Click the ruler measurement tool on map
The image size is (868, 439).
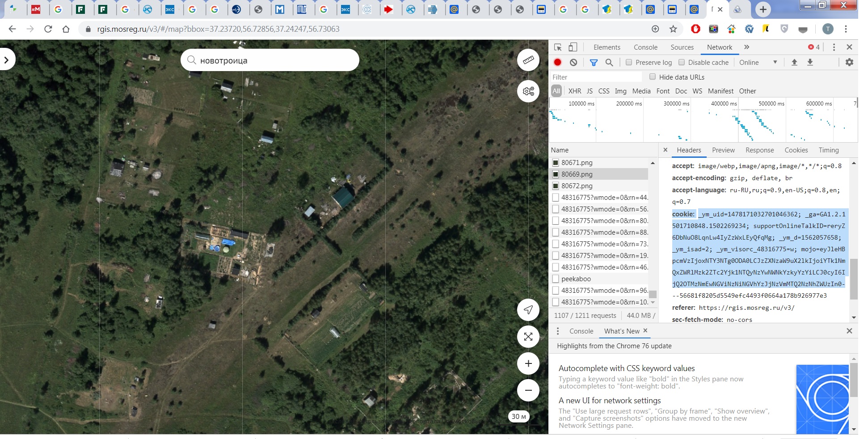[528, 60]
